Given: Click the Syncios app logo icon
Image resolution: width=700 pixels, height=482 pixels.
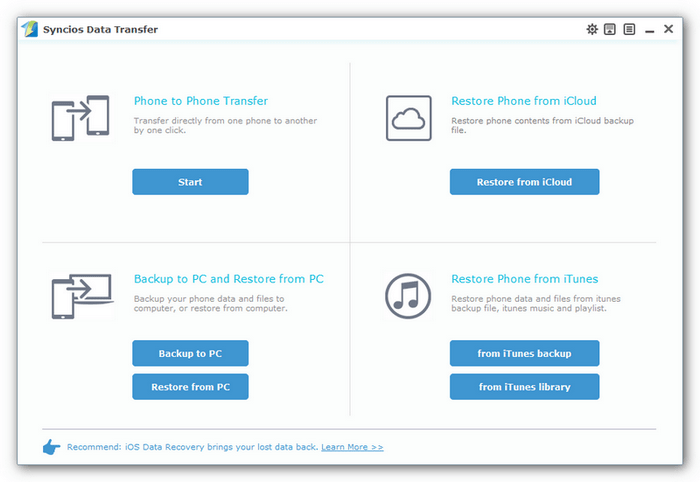Looking at the screenshot, I should tap(30, 29).
